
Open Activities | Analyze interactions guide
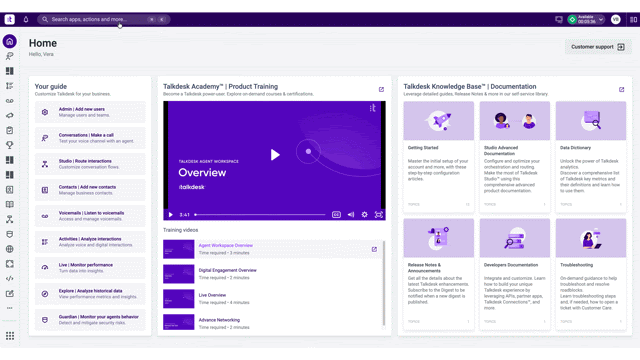(x=90, y=242)
